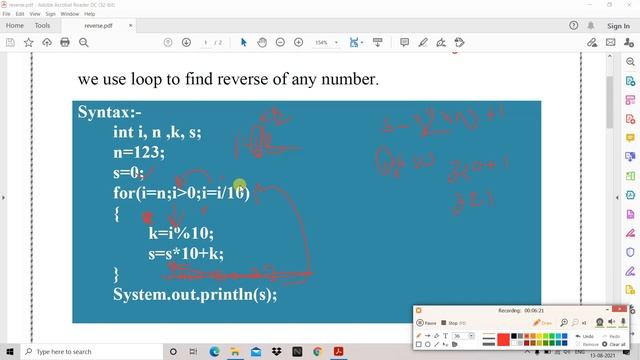Toggle the Draw mode button
The image size is (640, 360).
[x=542, y=322]
